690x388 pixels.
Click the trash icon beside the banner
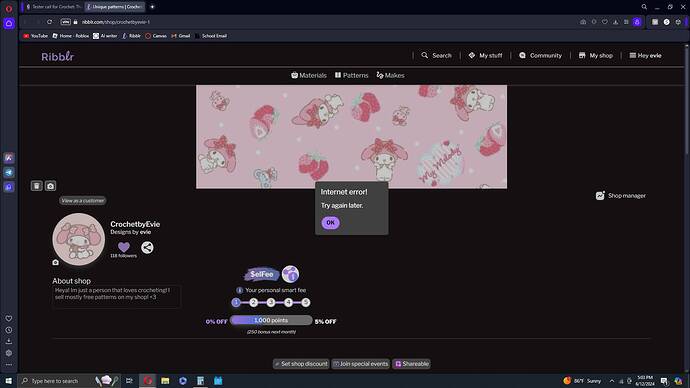click(x=37, y=186)
